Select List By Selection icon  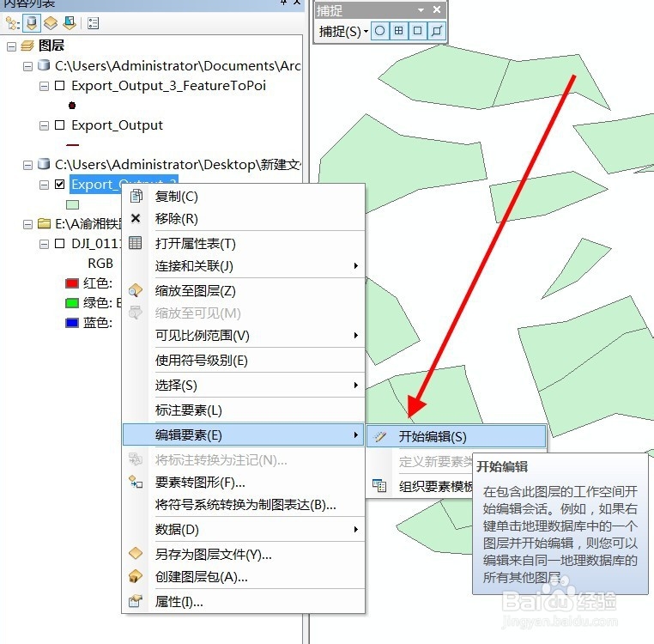click(x=70, y=23)
